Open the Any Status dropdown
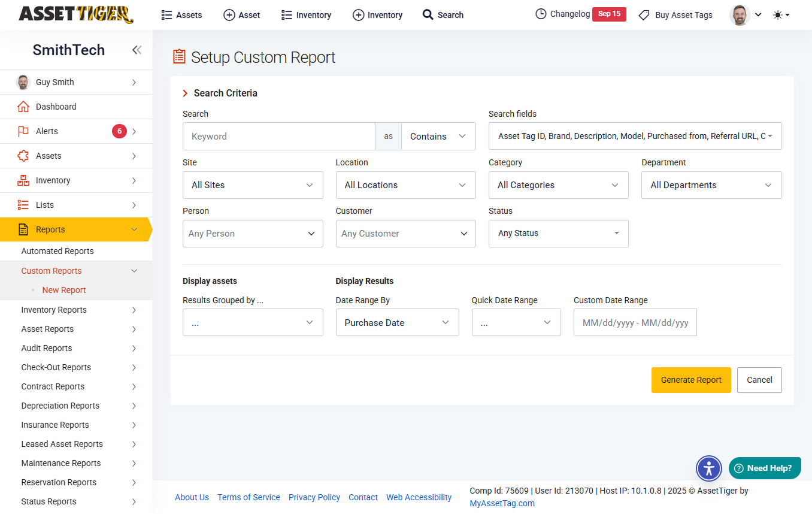The height and width of the screenshot is (514, 812). pyautogui.click(x=558, y=234)
